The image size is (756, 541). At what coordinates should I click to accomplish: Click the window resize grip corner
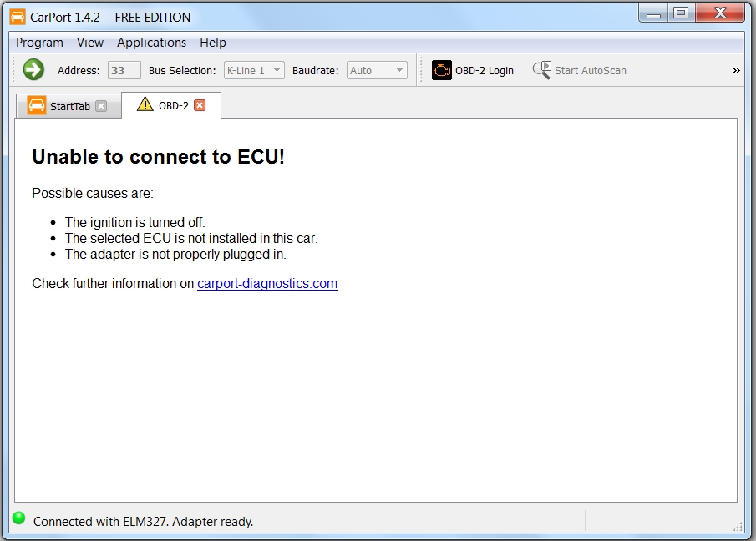point(738,525)
